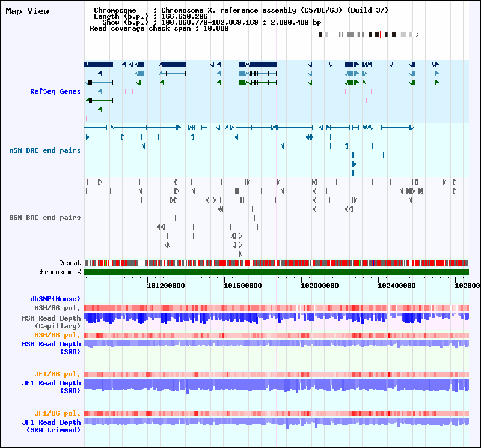This screenshot has height=448, width=481.
Task: Click the chromosome length value 166,650,296
Action: pyautogui.click(x=185, y=16)
